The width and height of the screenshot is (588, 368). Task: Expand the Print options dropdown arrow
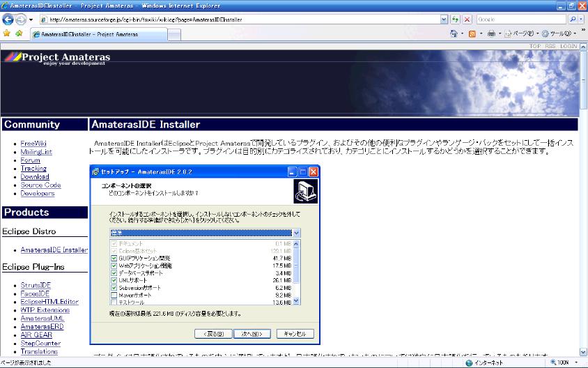500,33
